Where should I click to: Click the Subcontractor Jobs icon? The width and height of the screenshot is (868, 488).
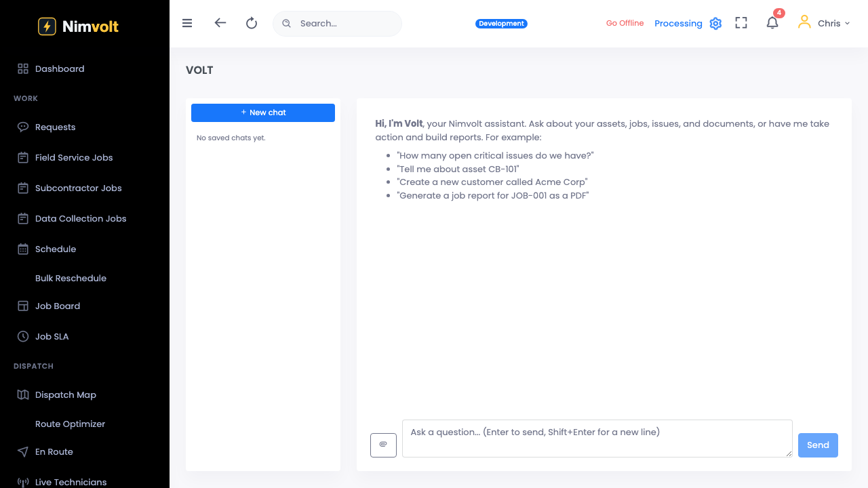point(23,188)
